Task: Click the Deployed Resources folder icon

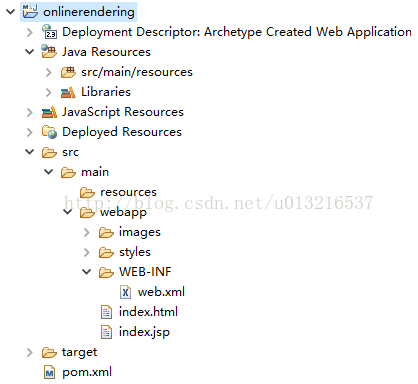Action: [x=49, y=132]
